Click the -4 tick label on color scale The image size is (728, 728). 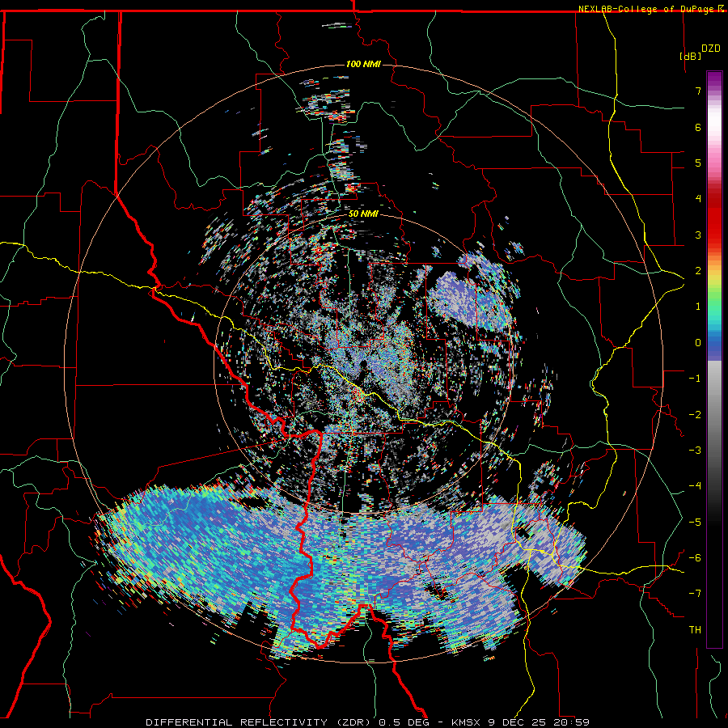(695, 486)
